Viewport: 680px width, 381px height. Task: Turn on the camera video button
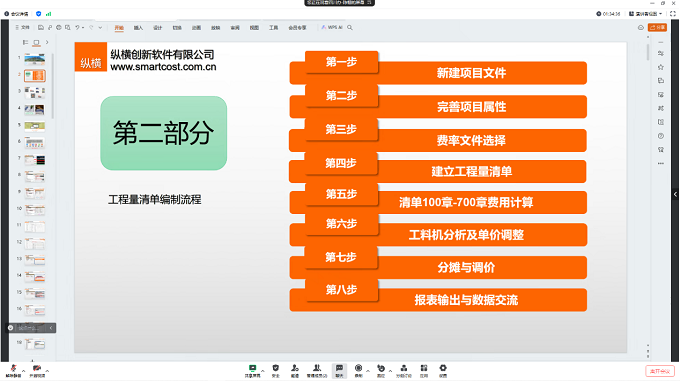tap(37, 370)
